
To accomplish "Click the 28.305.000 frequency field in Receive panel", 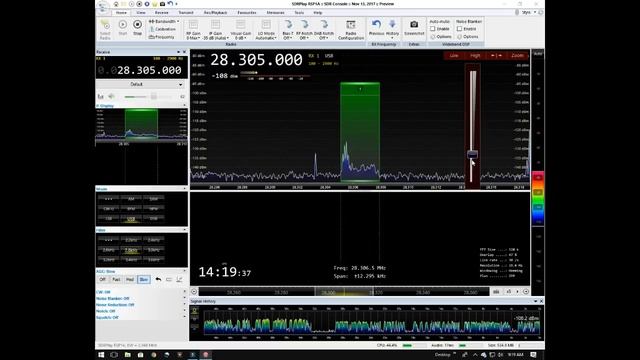I will click(141, 70).
